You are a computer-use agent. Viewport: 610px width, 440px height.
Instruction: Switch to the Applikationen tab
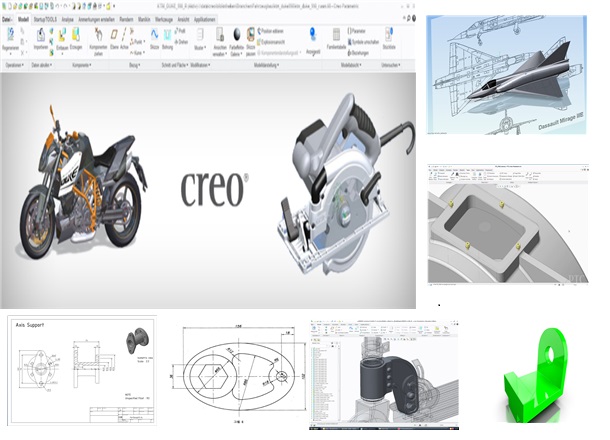(x=205, y=19)
